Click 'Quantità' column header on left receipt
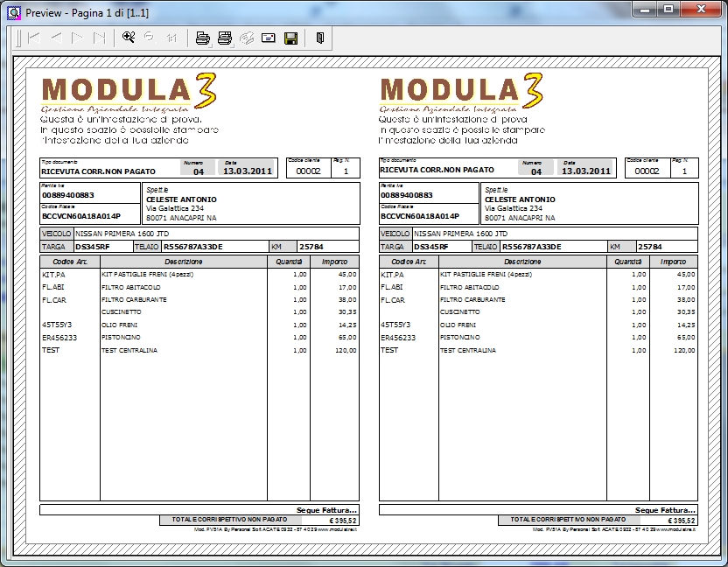The width and height of the screenshot is (728, 567). point(289,262)
